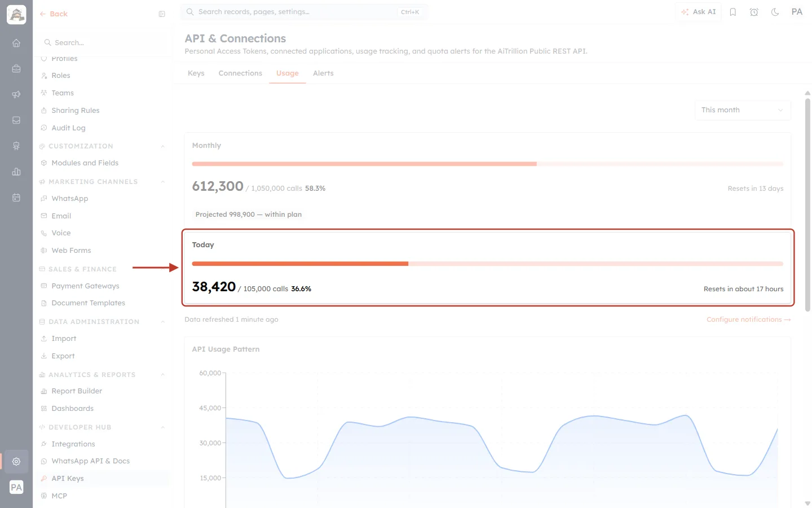This screenshot has height=508, width=812.
Task: Open the calendar icon in left rail
Action: (x=16, y=198)
